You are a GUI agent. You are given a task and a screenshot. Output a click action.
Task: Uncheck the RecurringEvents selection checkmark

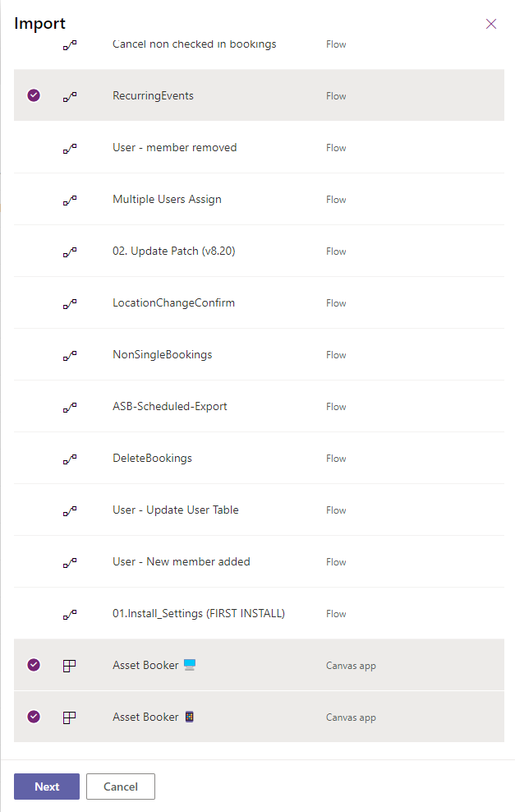coord(34,95)
